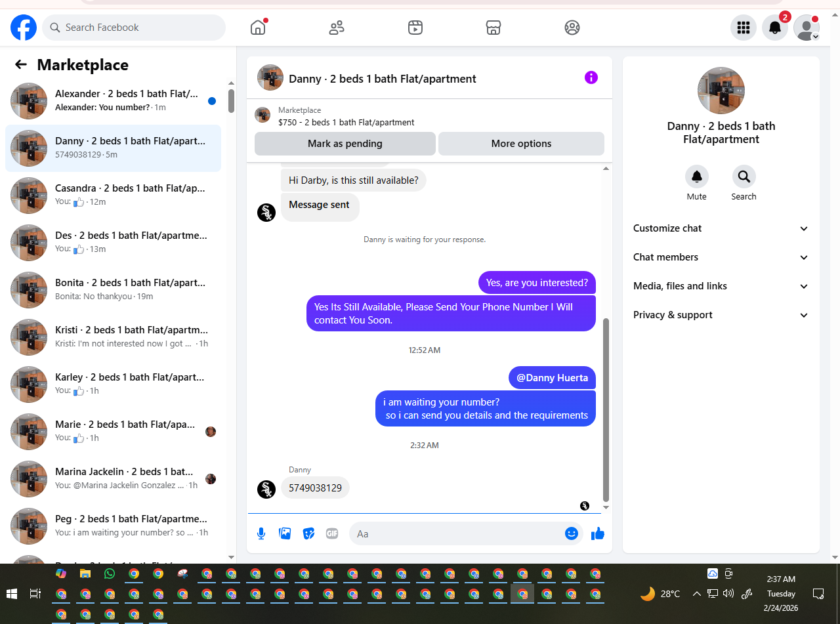The image size is (840, 624).
Task: Open Casandra conversation in list
Action: point(113,196)
